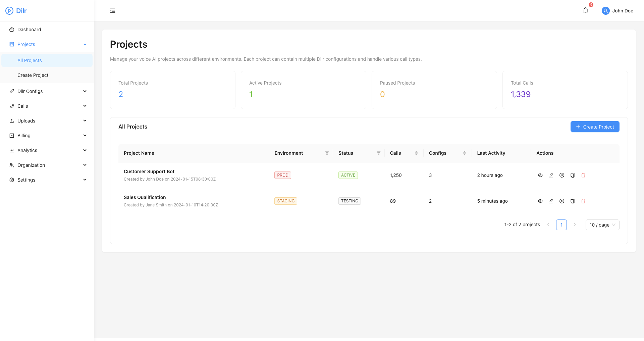View details of the Sales Qualification project
The image size is (644, 341).
tap(540, 201)
